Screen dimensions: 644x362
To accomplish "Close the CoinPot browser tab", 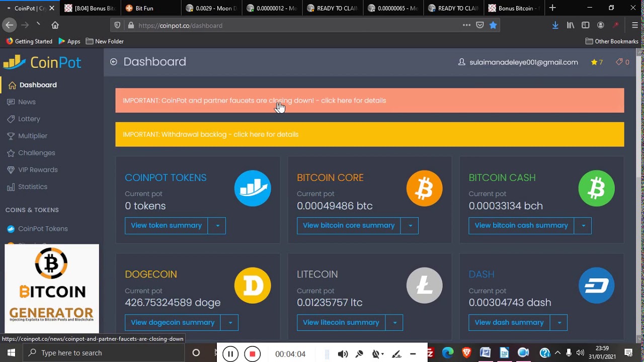I will click(x=51, y=8).
